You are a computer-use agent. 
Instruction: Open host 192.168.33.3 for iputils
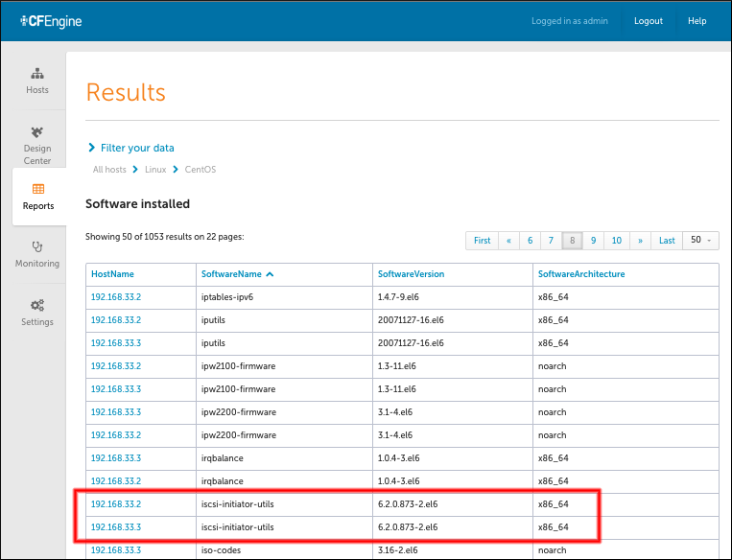tap(116, 343)
